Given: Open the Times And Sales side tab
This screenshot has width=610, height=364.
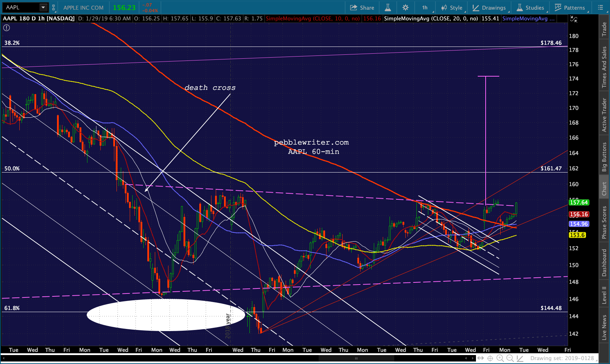Looking at the screenshot, I should [x=604, y=67].
